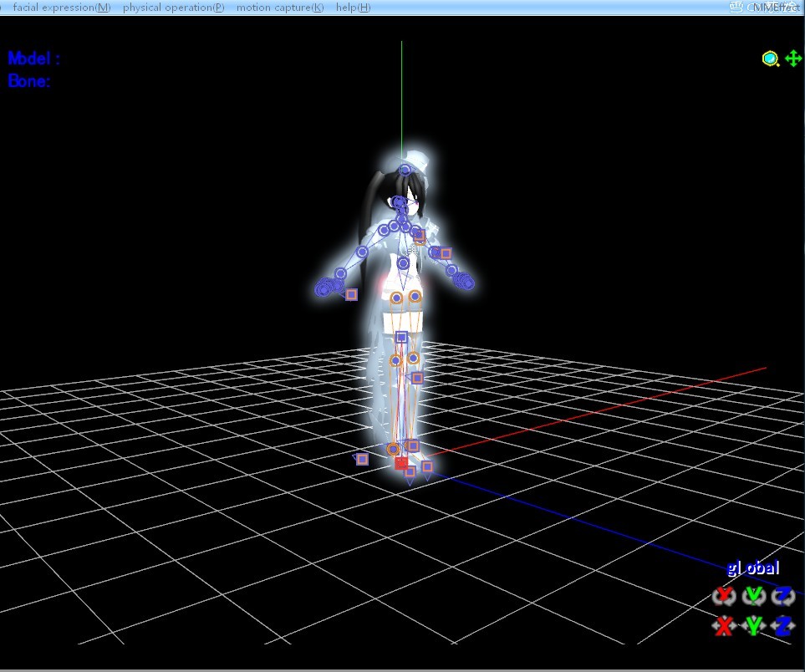Select the square bone handle between the thighs
Image resolution: width=805 pixels, height=672 pixels.
pyautogui.click(x=401, y=338)
